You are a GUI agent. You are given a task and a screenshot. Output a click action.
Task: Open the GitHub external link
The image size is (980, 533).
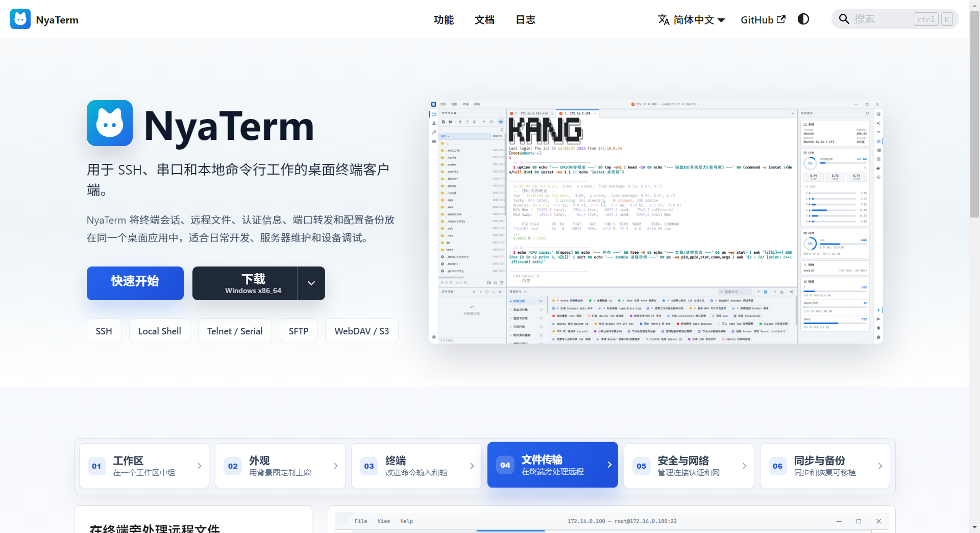click(x=763, y=19)
